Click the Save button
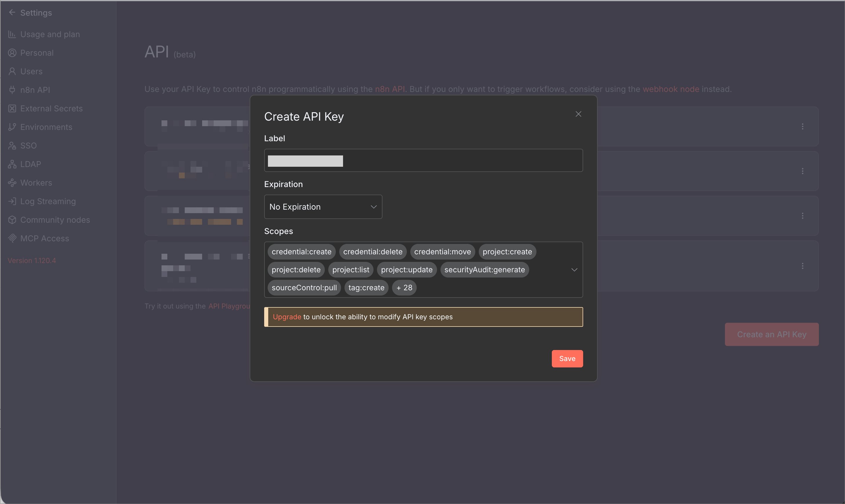The image size is (845, 504). (567, 359)
